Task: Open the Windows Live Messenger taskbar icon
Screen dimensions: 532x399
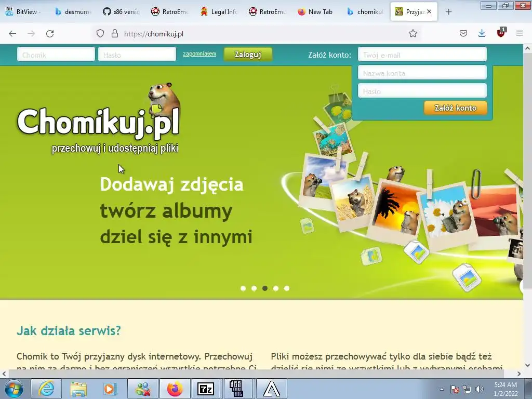Action: click(x=143, y=389)
